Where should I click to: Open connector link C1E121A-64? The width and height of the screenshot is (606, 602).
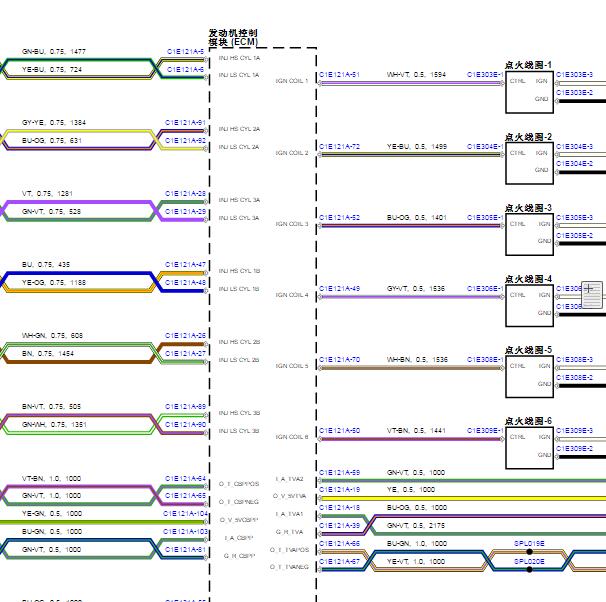pyautogui.click(x=185, y=478)
